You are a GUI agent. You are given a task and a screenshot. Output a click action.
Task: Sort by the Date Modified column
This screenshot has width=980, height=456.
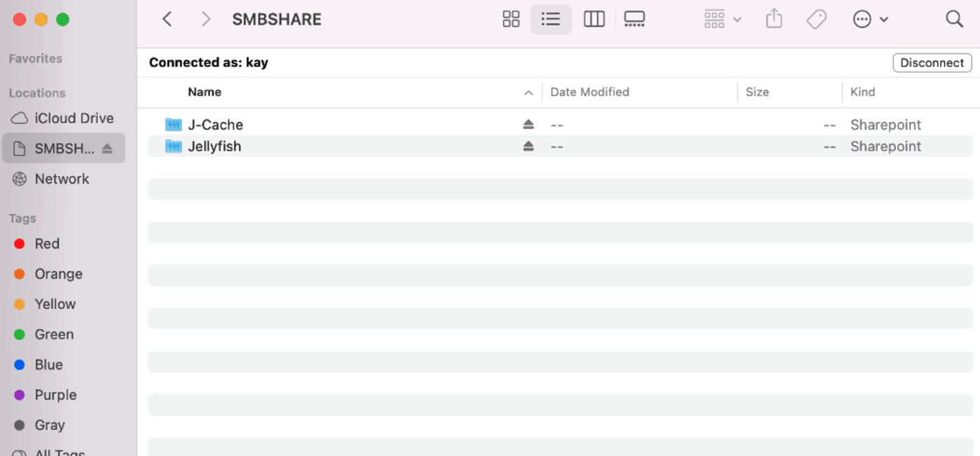pyautogui.click(x=589, y=92)
